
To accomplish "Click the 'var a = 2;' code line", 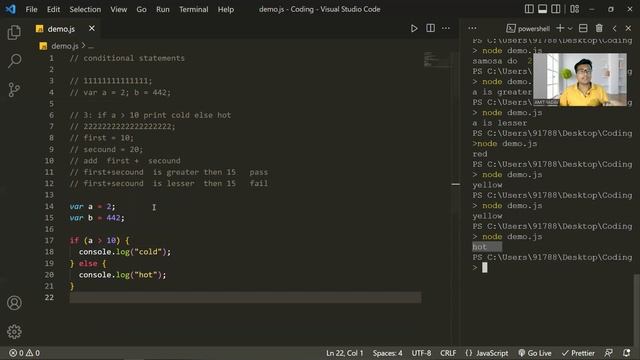I will pos(92,207).
